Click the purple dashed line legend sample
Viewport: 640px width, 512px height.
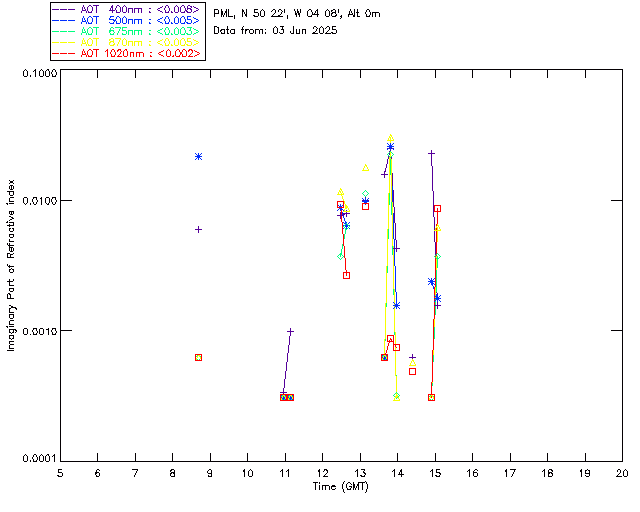(x=64, y=9)
